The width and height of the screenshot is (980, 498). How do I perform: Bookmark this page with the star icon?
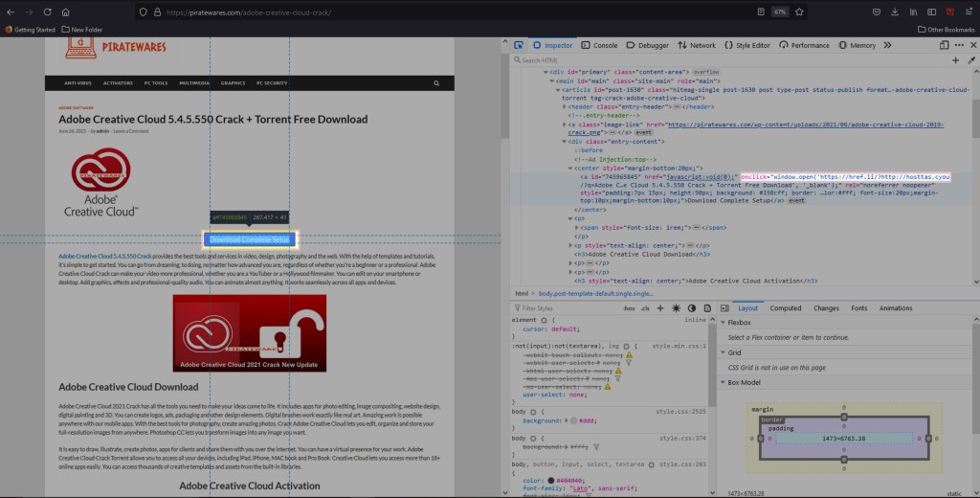click(799, 11)
